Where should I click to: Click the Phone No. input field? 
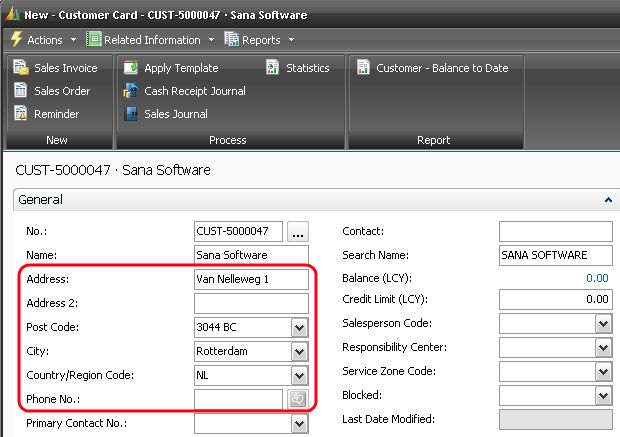(238, 399)
